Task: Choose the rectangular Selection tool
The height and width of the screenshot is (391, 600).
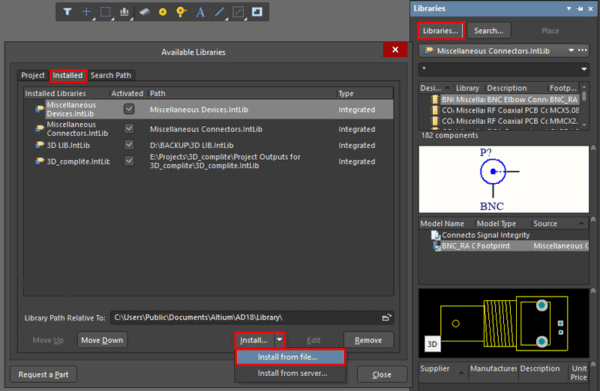Action: tap(105, 12)
